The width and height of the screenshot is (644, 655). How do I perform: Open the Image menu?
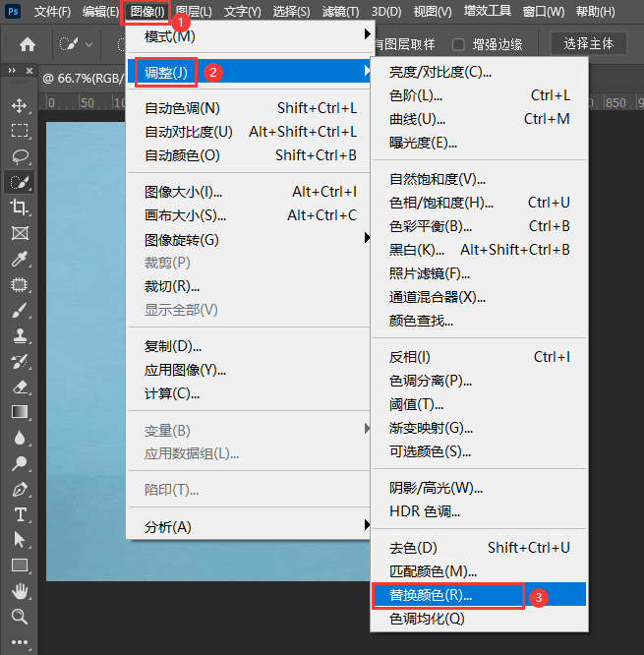[147, 11]
